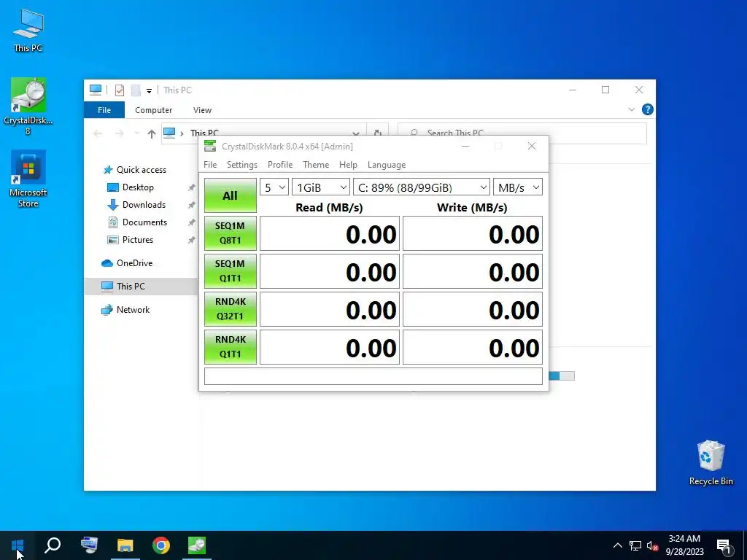The image size is (747, 560).
Task: Click the Properties icon in Explorer title bar
Action: pyautogui.click(x=120, y=90)
